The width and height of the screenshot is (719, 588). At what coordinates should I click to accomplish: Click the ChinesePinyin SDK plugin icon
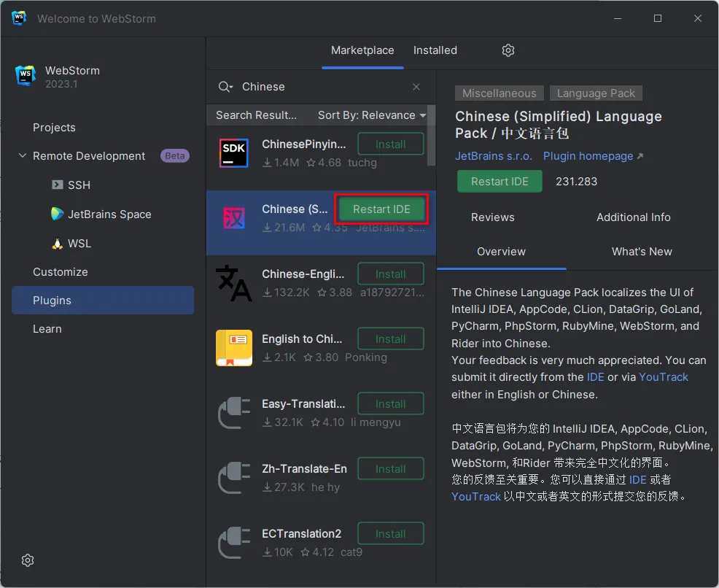point(234,152)
